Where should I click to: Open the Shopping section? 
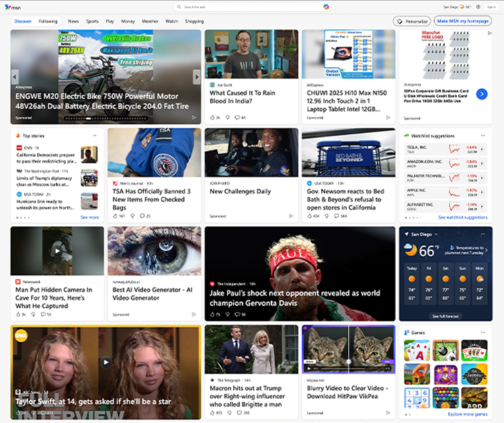194,21
